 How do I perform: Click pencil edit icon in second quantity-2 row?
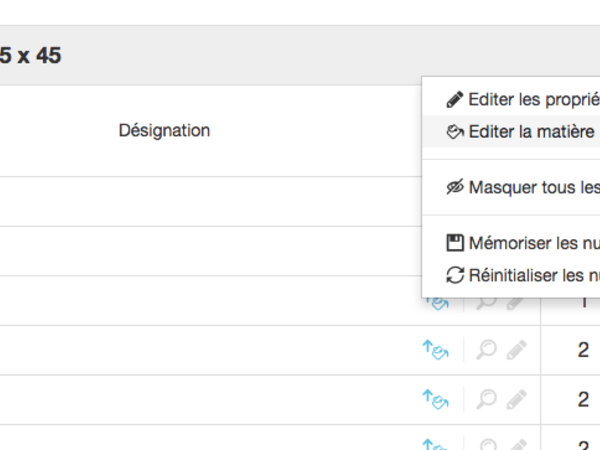click(516, 400)
